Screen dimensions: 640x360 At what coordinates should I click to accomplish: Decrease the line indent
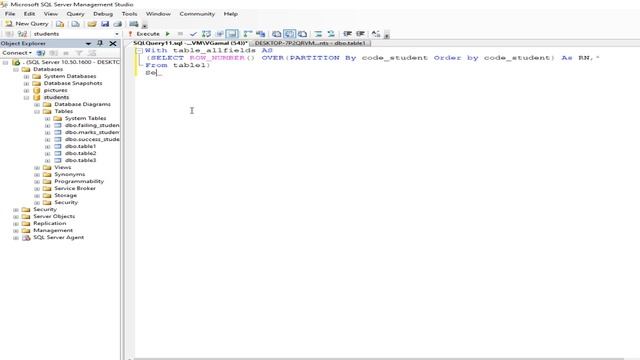pyautogui.click(x=347, y=34)
